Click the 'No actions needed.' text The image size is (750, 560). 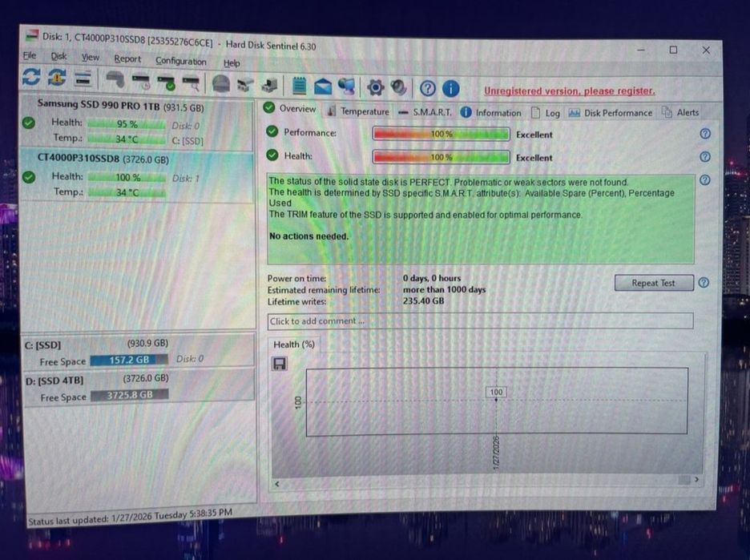point(309,236)
